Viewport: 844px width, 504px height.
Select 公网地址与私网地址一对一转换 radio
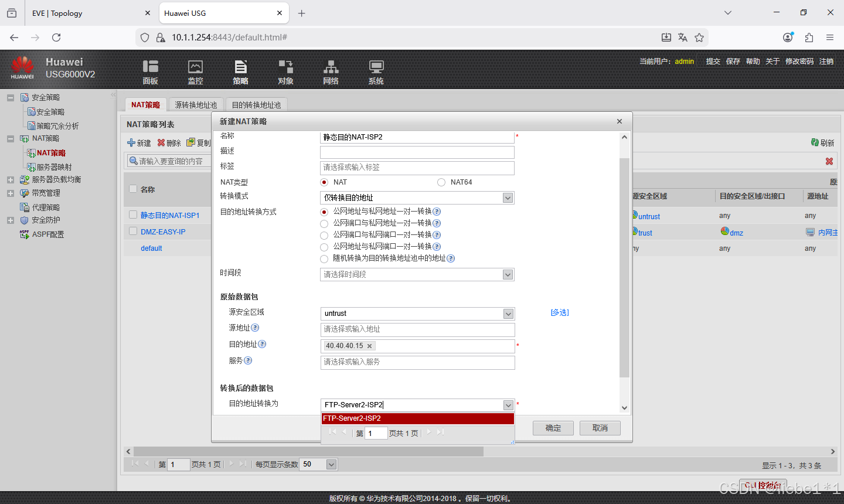click(324, 212)
